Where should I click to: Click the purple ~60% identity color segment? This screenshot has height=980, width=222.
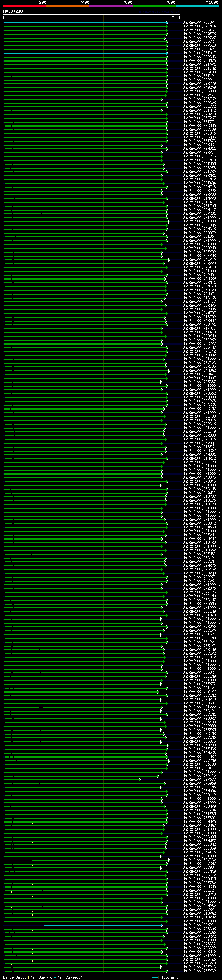tap(111, 6)
